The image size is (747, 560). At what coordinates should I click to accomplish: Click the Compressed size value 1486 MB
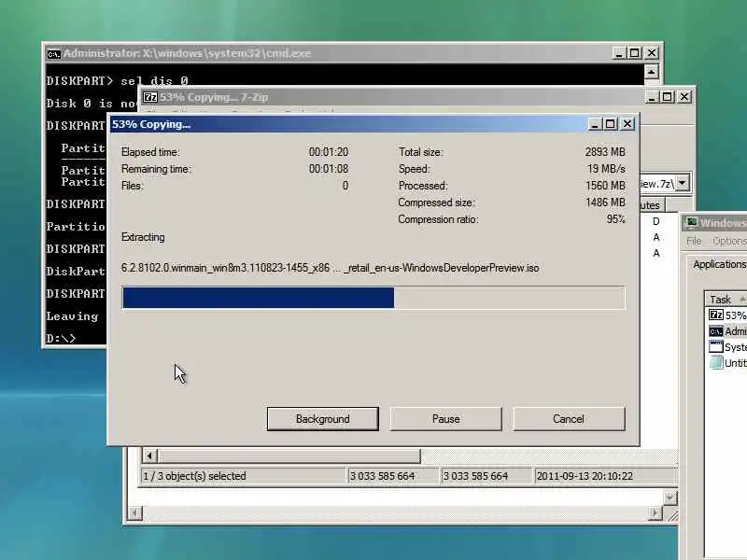tap(605, 203)
